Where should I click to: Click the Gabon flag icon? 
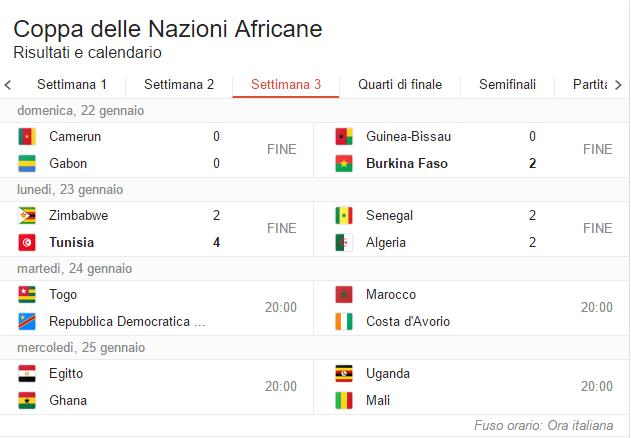27,164
